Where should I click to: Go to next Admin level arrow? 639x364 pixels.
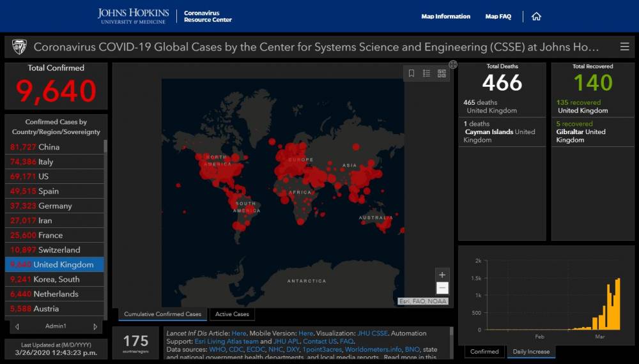[x=95, y=326]
